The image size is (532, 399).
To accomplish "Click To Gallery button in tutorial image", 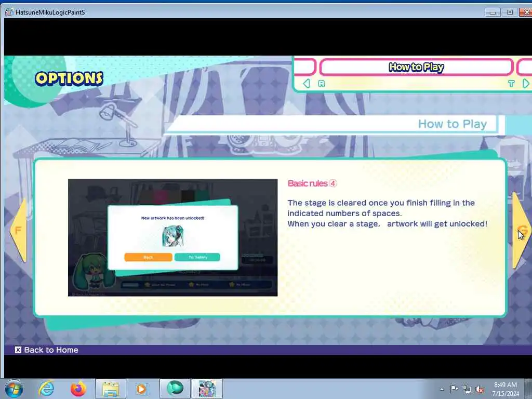I will click(197, 257).
